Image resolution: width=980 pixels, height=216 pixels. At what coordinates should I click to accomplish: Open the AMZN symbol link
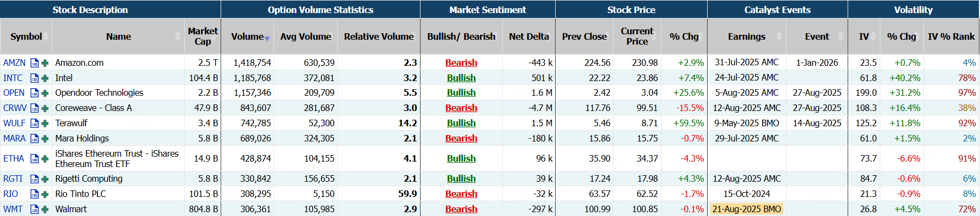pos(14,63)
